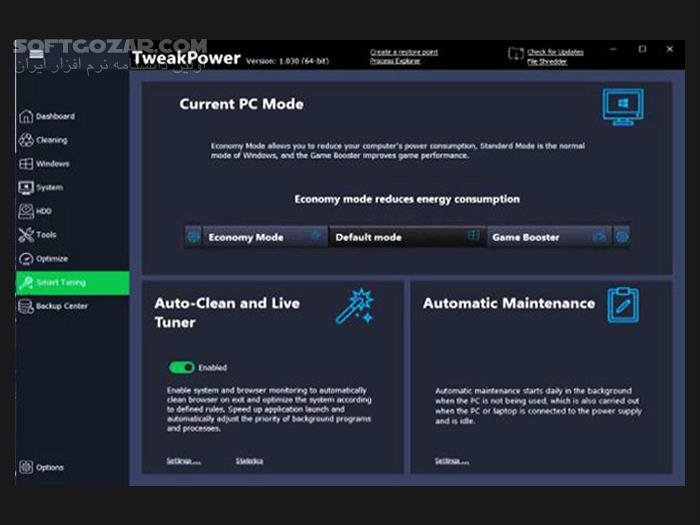
Task: Open the Process Explorer link
Action: [395, 61]
